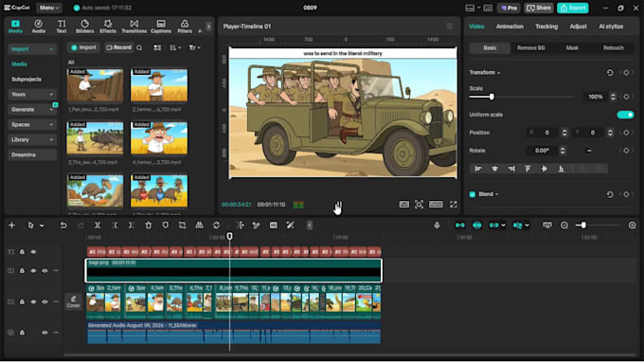Delete the right part of the clip

pos(132,226)
